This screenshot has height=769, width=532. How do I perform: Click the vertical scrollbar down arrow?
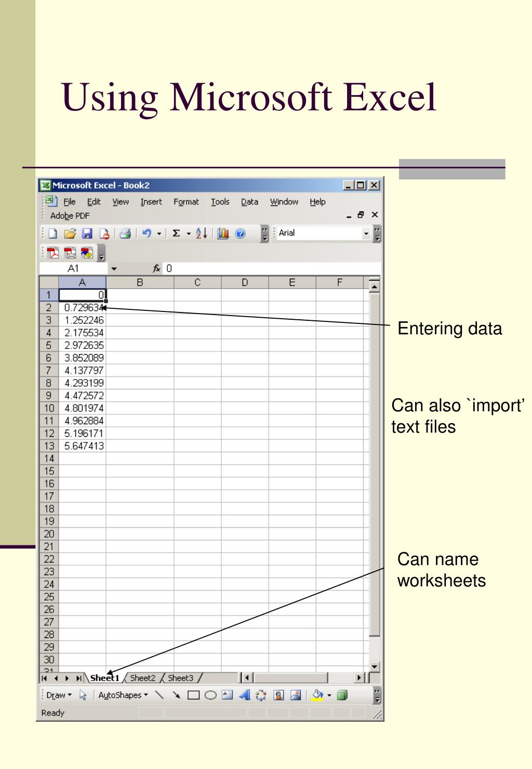point(375,666)
